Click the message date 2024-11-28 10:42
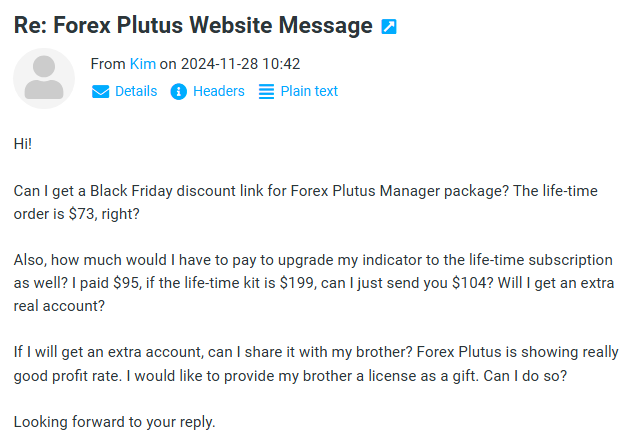 click(241, 64)
